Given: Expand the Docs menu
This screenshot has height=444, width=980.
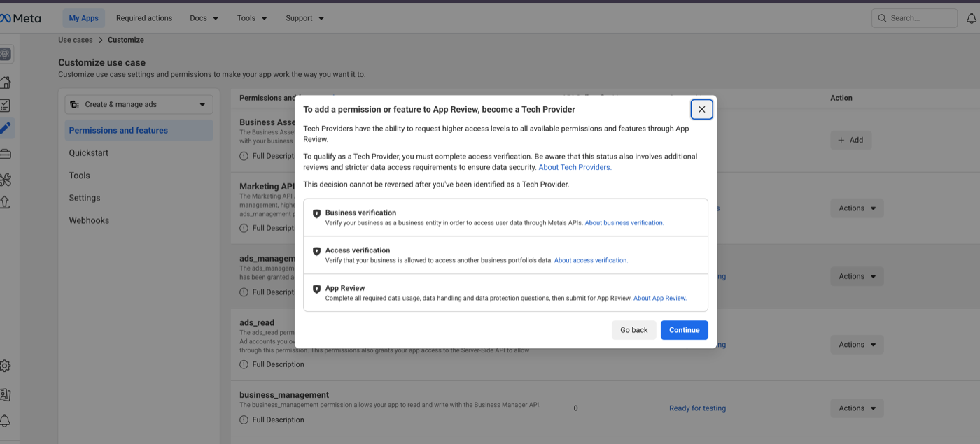Looking at the screenshot, I should 204,18.
